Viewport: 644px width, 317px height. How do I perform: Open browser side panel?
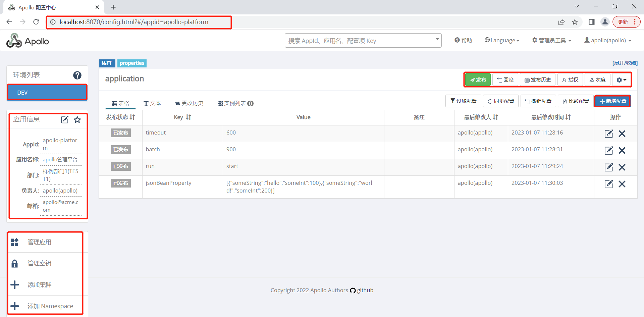591,22
